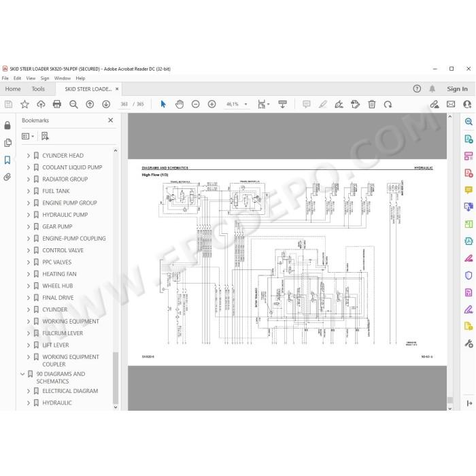Open the attachments paperclip panel
The image size is (476, 476).
[7, 177]
